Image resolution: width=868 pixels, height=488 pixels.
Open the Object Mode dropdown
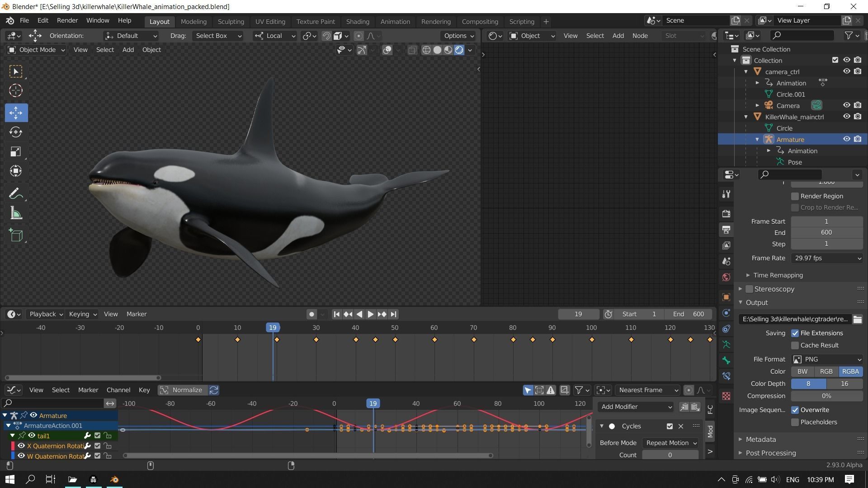[x=36, y=50]
